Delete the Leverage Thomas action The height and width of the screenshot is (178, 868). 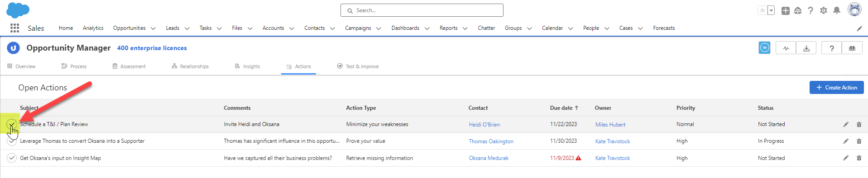(x=859, y=141)
